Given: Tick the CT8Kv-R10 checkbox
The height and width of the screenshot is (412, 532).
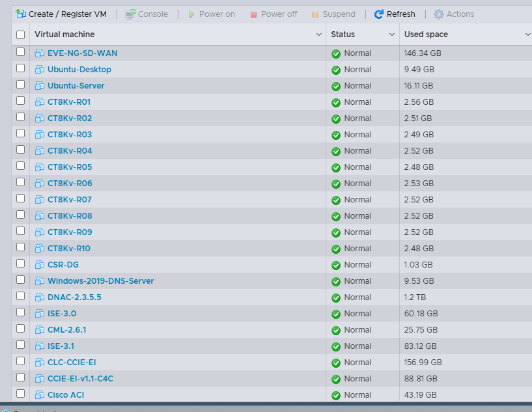Looking at the screenshot, I should [20, 247].
